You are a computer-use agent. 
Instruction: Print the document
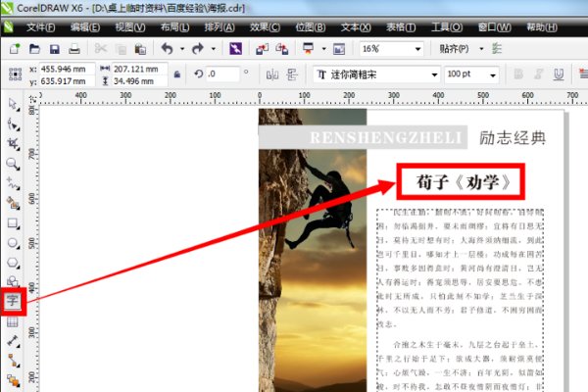(74, 49)
